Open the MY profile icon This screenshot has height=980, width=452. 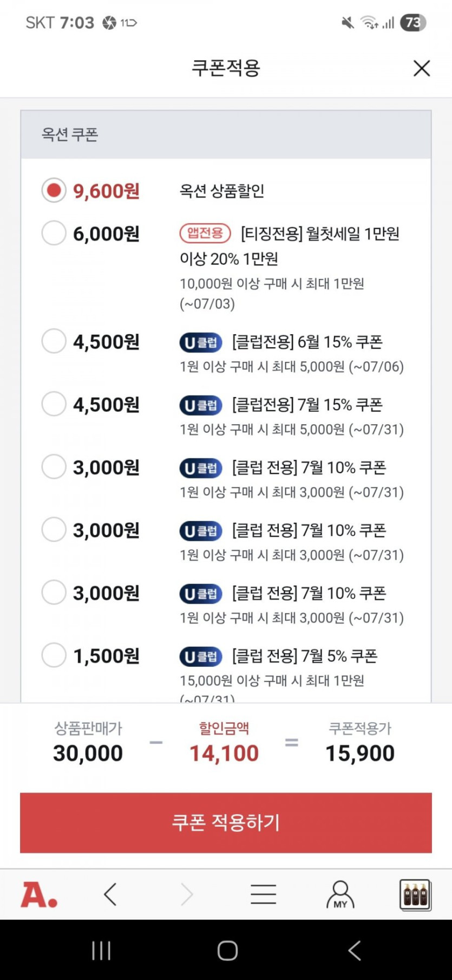tap(340, 894)
